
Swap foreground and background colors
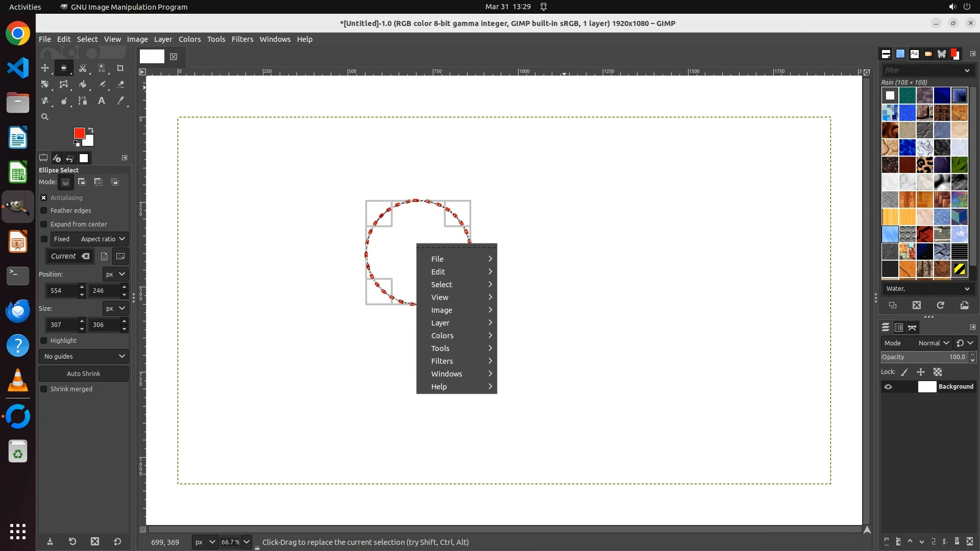(91, 130)
